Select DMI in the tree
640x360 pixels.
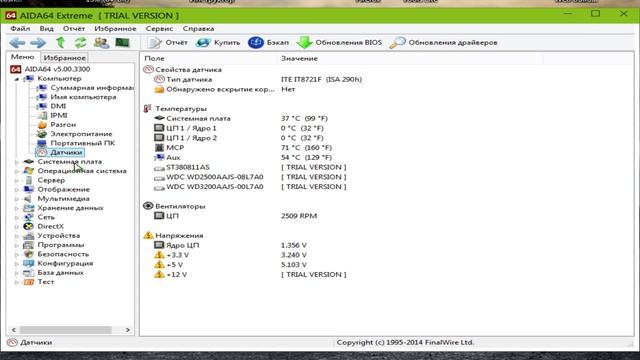(58, 106)
